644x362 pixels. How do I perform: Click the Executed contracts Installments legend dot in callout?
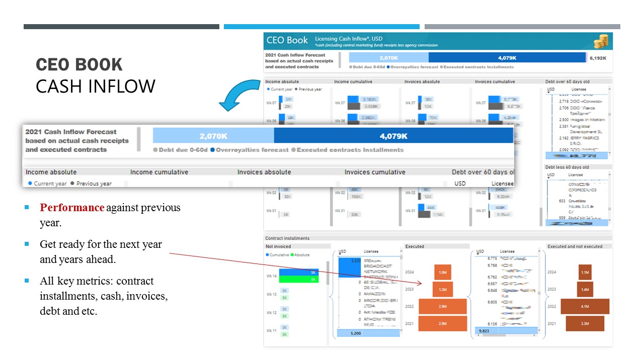coord(294,150)
